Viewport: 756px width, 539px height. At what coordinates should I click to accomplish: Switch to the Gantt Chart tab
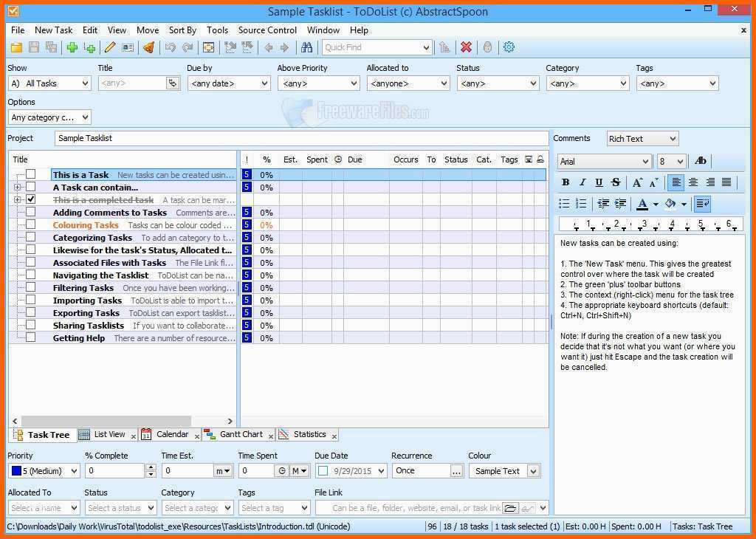(241, 434)
